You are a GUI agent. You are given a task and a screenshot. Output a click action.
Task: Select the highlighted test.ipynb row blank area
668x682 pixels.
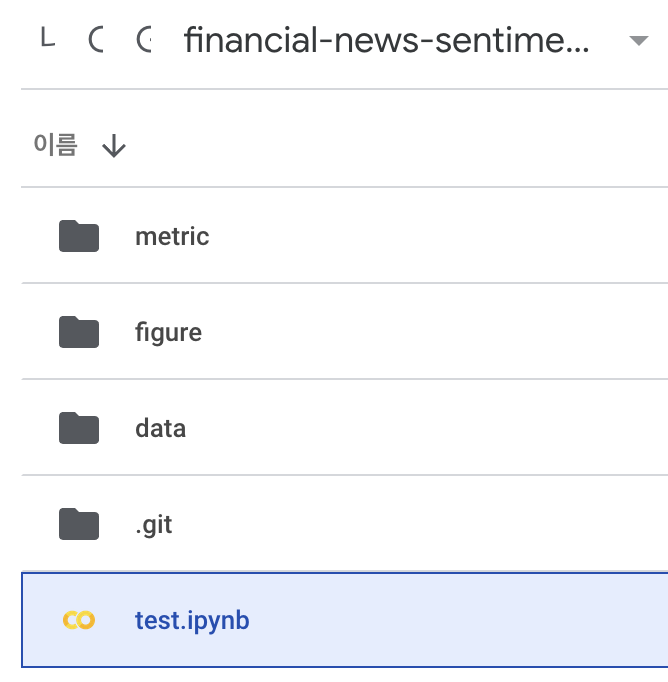(457, 620)
